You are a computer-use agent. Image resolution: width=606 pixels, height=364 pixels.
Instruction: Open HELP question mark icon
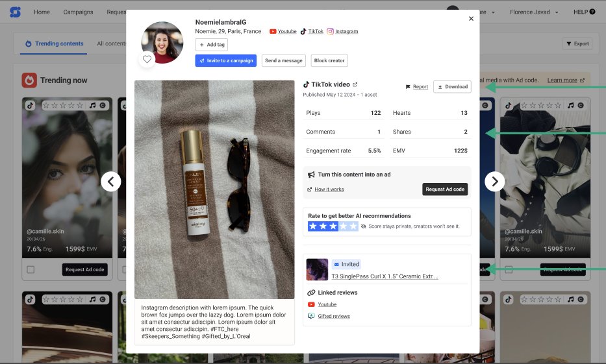tap(592, 12)
